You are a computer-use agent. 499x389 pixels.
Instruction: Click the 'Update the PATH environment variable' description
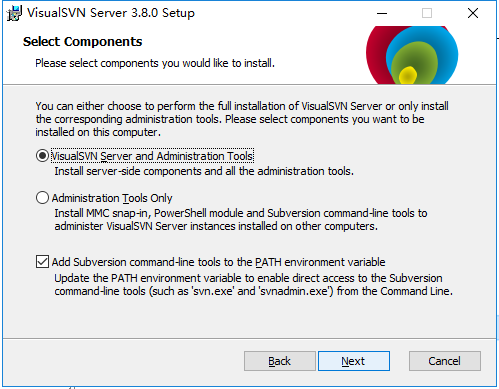[254, 285]
